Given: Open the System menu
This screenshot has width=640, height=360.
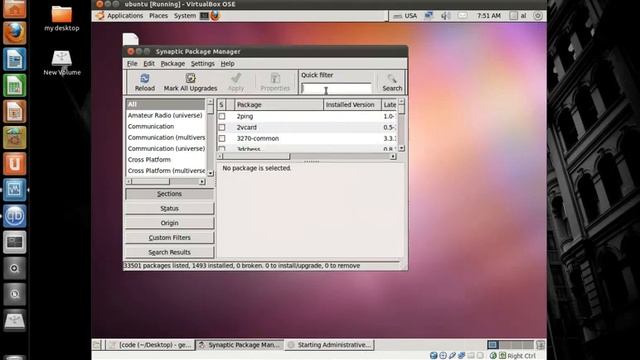Looking at the screenshot, I should (185, 16).
